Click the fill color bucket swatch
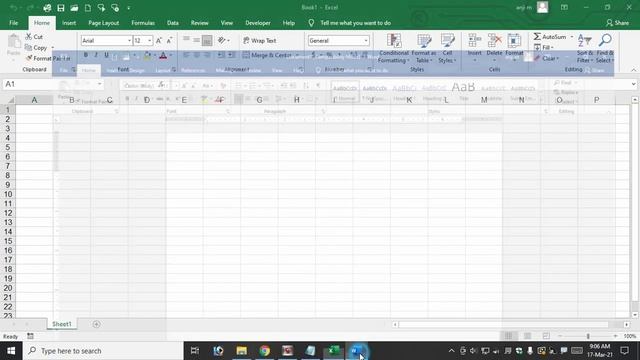Screen dimensions: 640x360 click(x=147, y=55)
